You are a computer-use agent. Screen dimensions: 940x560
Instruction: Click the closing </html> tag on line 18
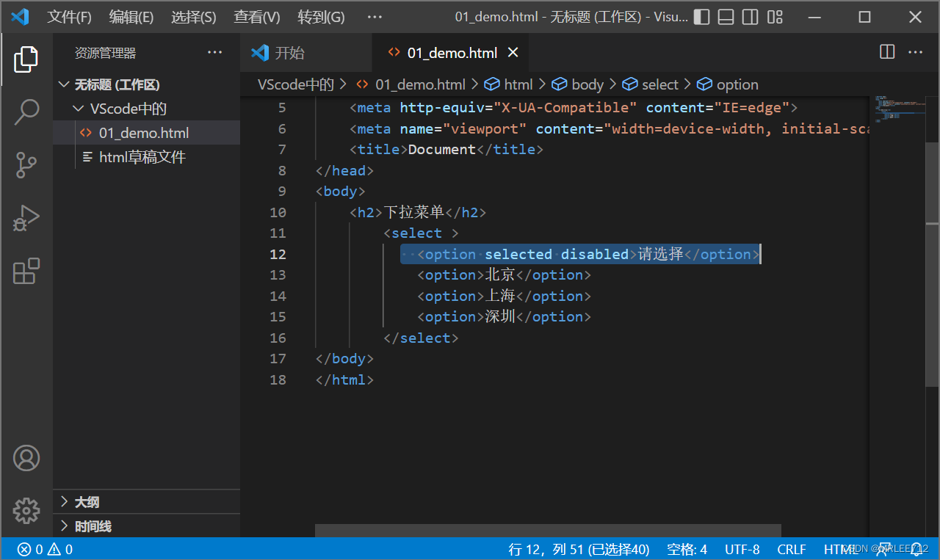[345, 379]
